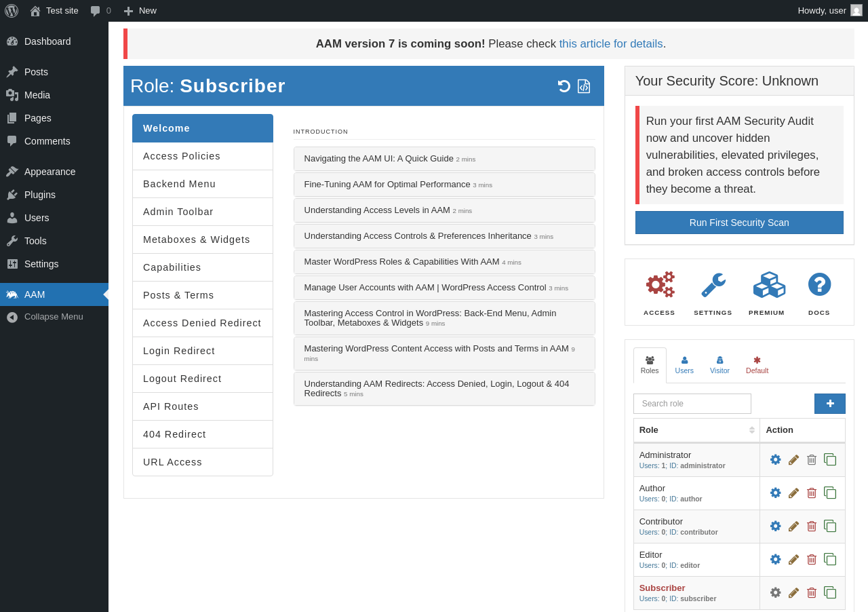Clone Contributor role copy icon
868x612 pixels.
pos(830,526)
